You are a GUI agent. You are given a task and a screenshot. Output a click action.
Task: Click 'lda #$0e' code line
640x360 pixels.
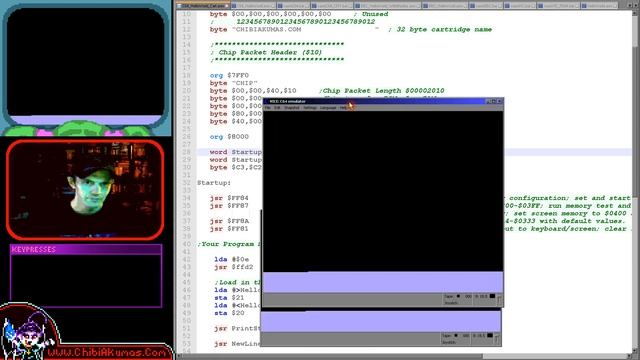[x=231, y=259]
